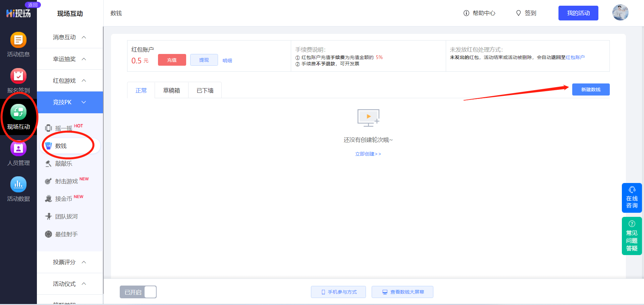The image size is (644, 305).
Task: Click the 立即创建 link
Action: click(x=368, y=154)
